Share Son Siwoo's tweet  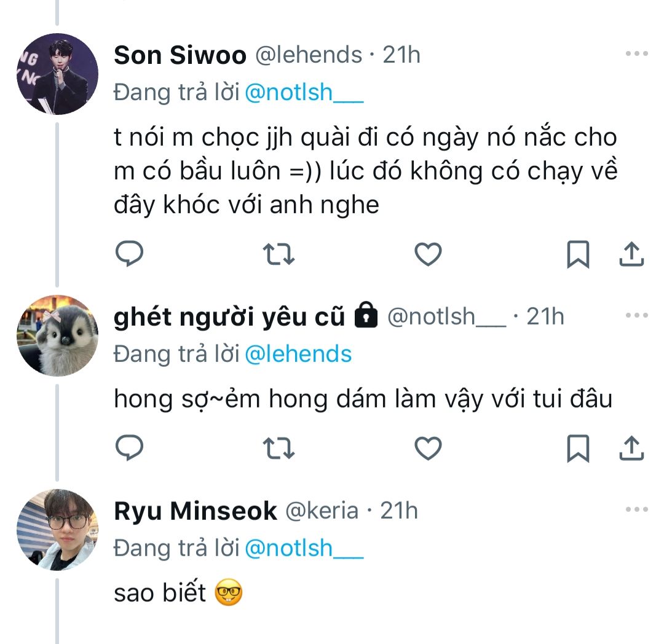point(631,254)
